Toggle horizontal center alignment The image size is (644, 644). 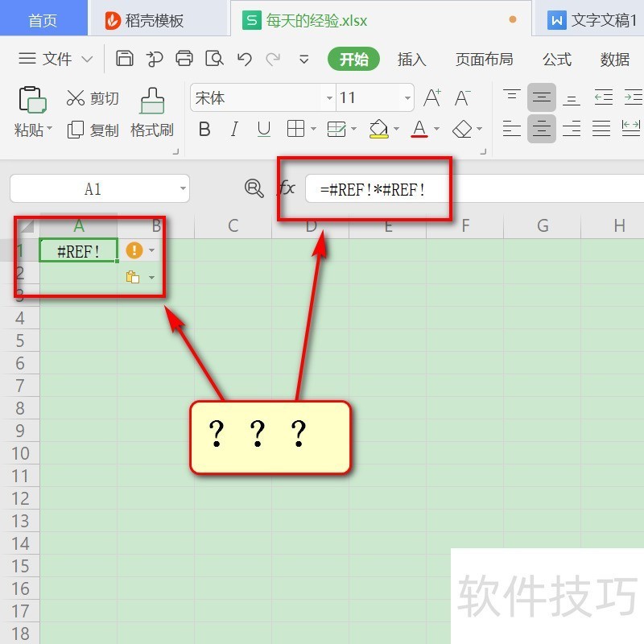(x=542, y=129)
